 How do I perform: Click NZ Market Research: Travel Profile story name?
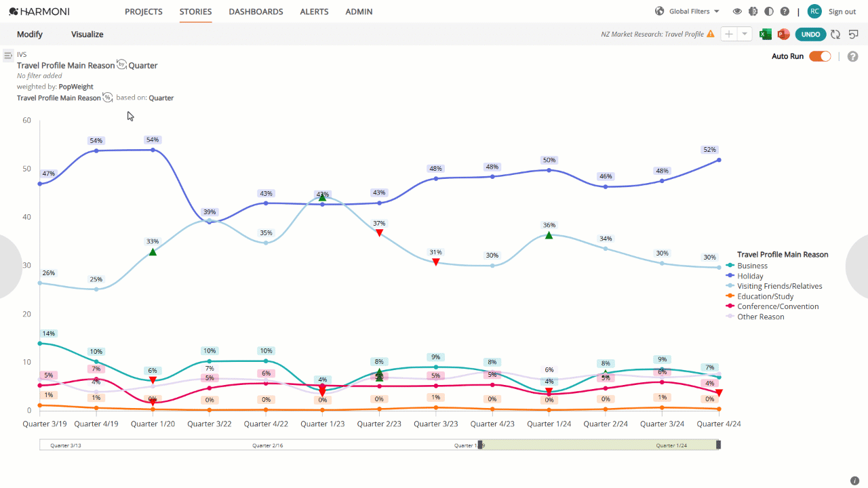pyautogui.click(x=652, y=34)
